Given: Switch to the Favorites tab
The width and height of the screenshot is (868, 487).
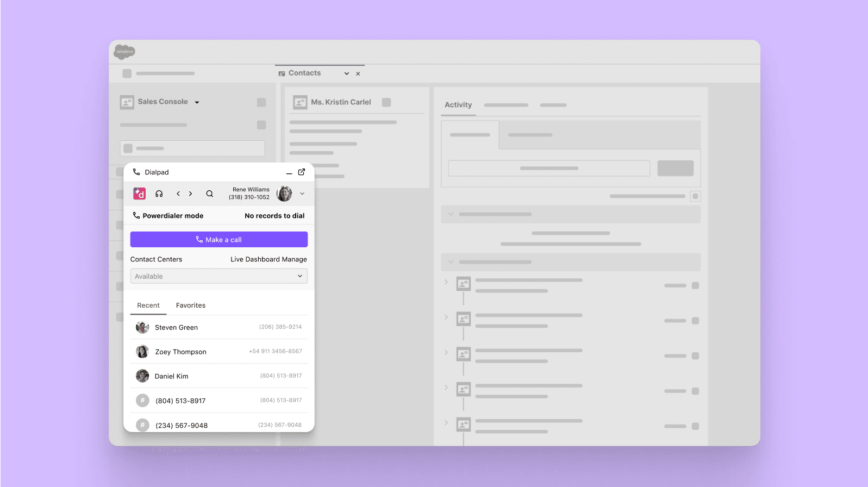Looking at the screenshot, I should point(191,305).
